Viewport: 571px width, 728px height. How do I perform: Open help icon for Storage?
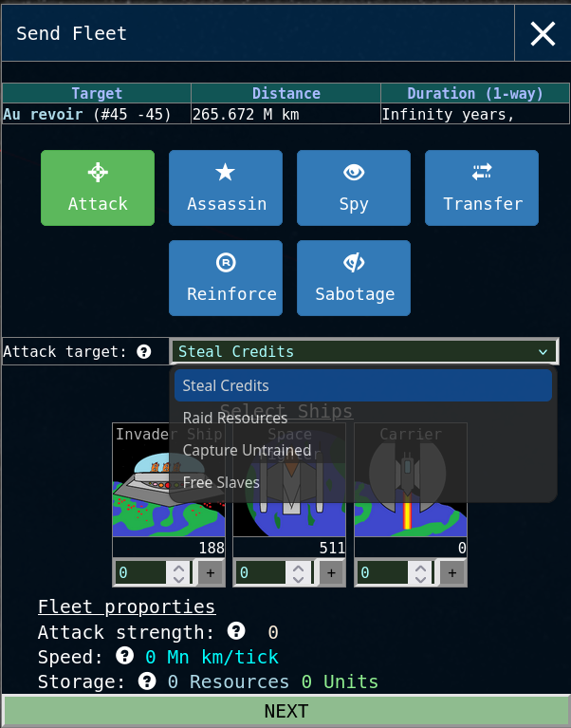click(x=147, y=681)
